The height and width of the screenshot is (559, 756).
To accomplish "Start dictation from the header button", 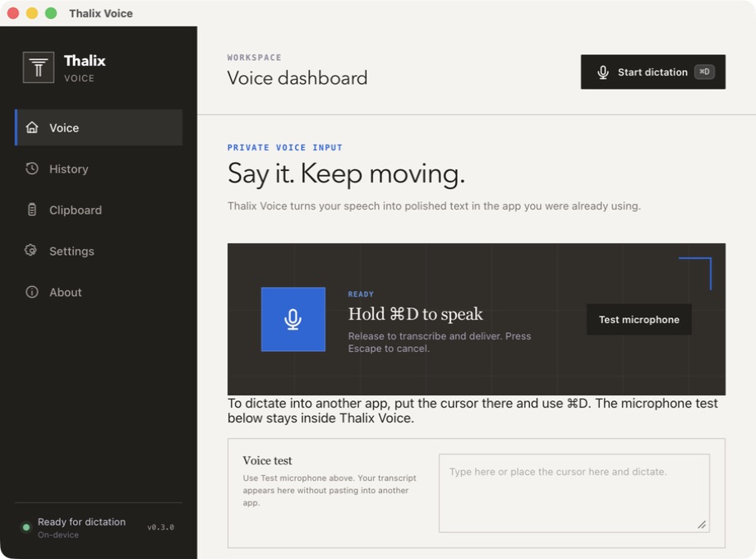I will click(652, 72).
